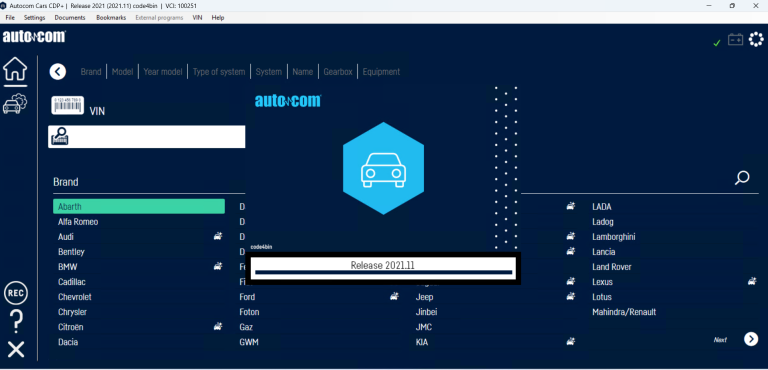This screenshot has width=768, height=370.
Task: Select Jinbei brand
Action: (426, 312)
